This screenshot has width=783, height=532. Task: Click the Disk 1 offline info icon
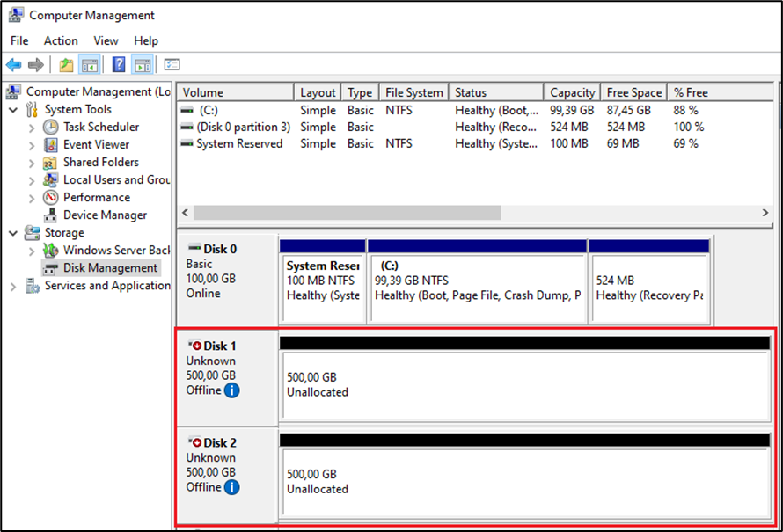[x=231, y=390]
